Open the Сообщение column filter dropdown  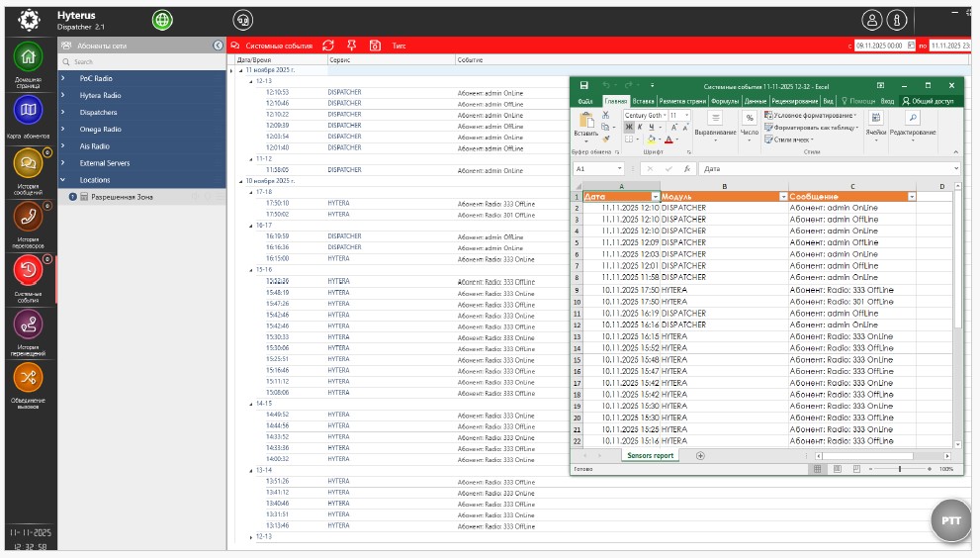pos(912,197)
